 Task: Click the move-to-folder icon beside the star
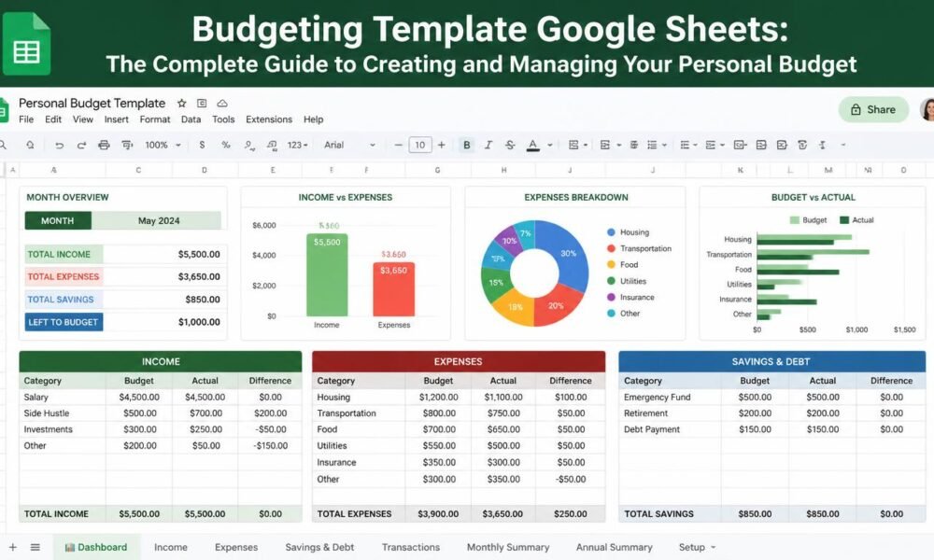click(x=202, y=103)
